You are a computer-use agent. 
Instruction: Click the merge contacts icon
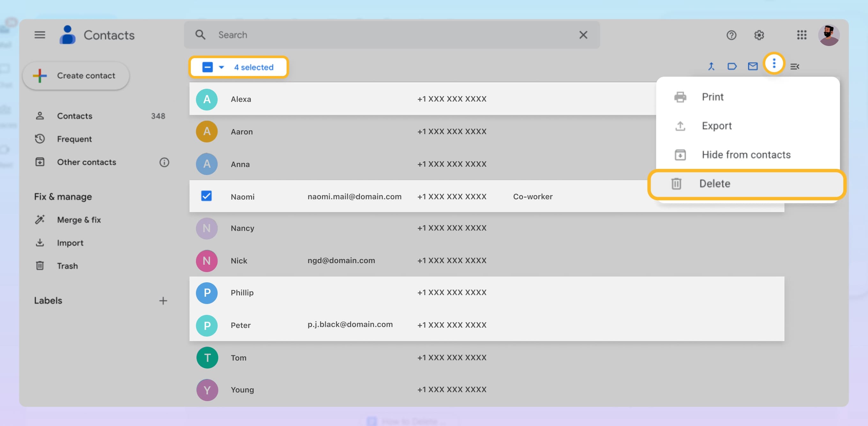pyautogui.click(x=711, y=66)
